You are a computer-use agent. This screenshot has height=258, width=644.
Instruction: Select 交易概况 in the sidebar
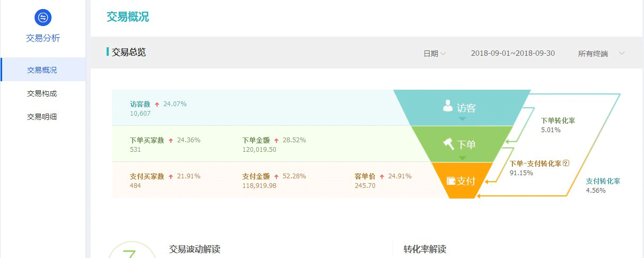click(42, 70)
